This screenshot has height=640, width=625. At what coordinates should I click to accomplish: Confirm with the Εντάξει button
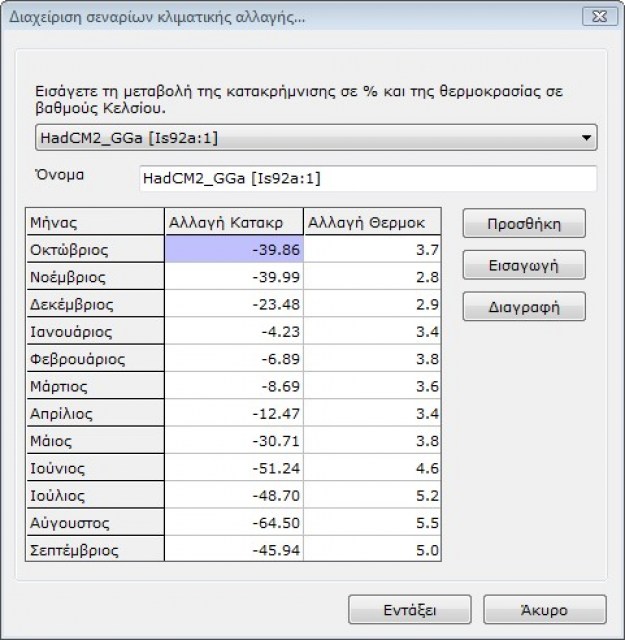[x=409, y=609]
